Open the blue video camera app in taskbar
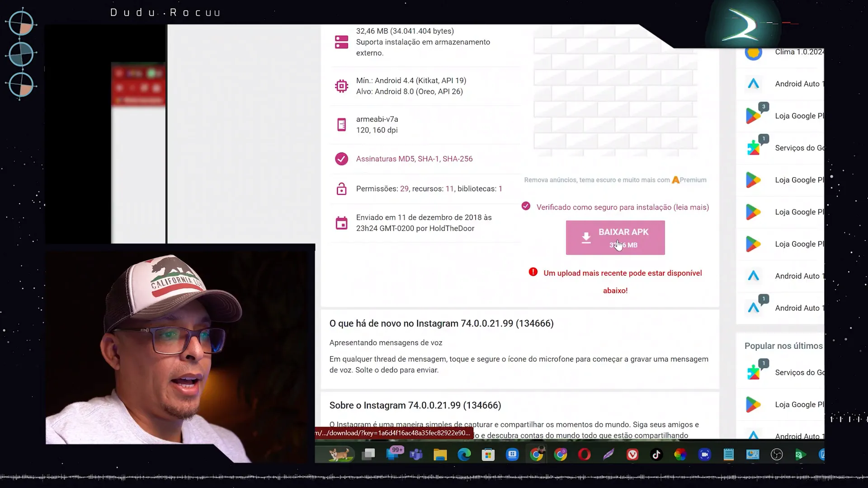The width and height of the screenshot is (868, 488). pos(705,455)
